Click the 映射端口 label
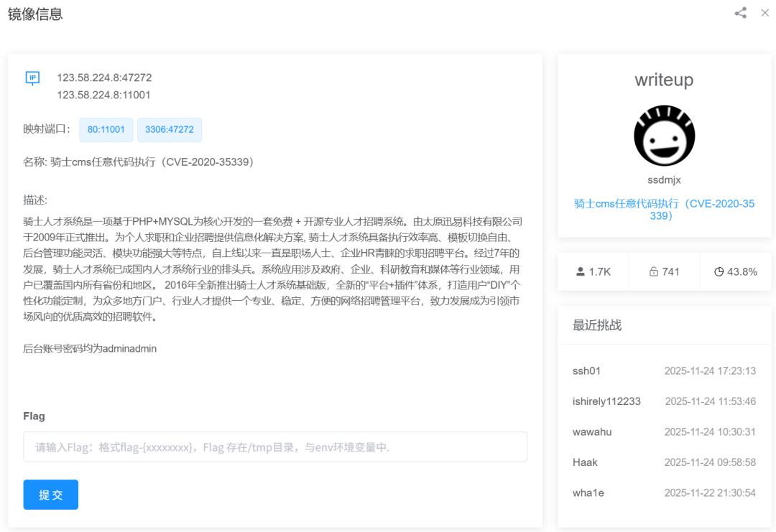Screen dimensions: 776x532 click(47, 129)
